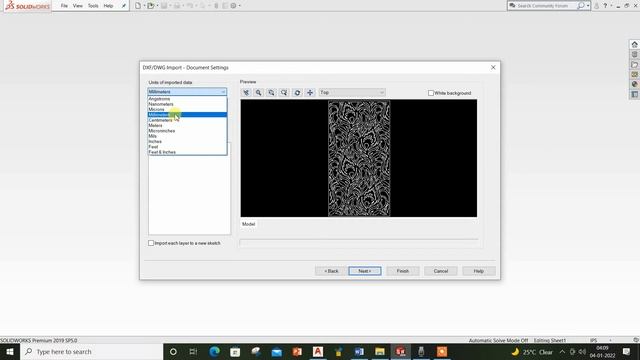The height and width of the screenshot is (360, 640).
Task: Open Appearances tab in task pane
Action: (x=634, y=84)
